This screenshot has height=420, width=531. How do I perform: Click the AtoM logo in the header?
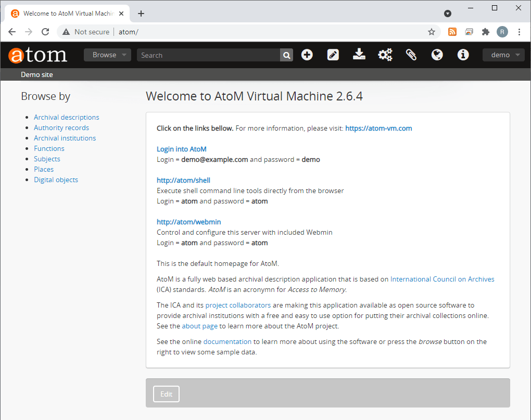pyautogui.click(x=37, y=55)
